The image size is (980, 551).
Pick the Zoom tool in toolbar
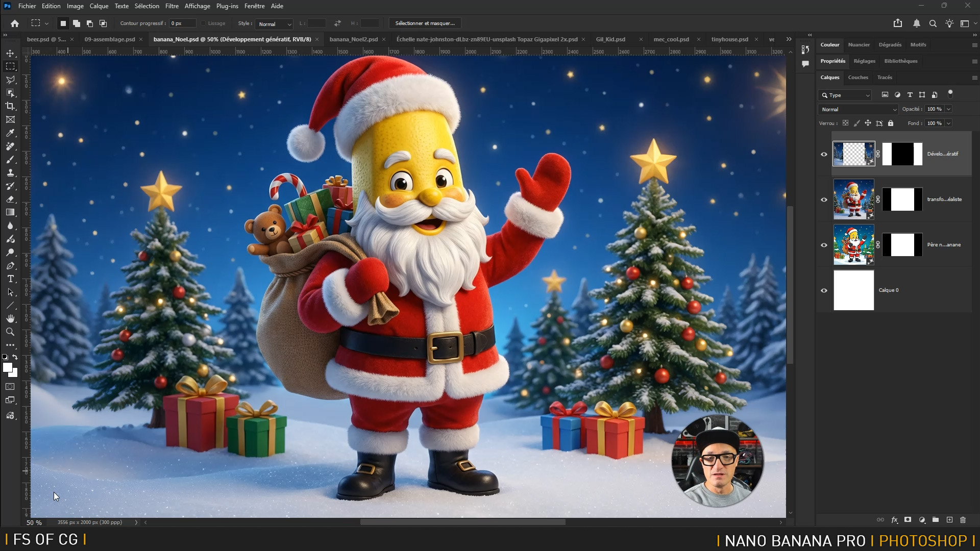pos(10,332)
